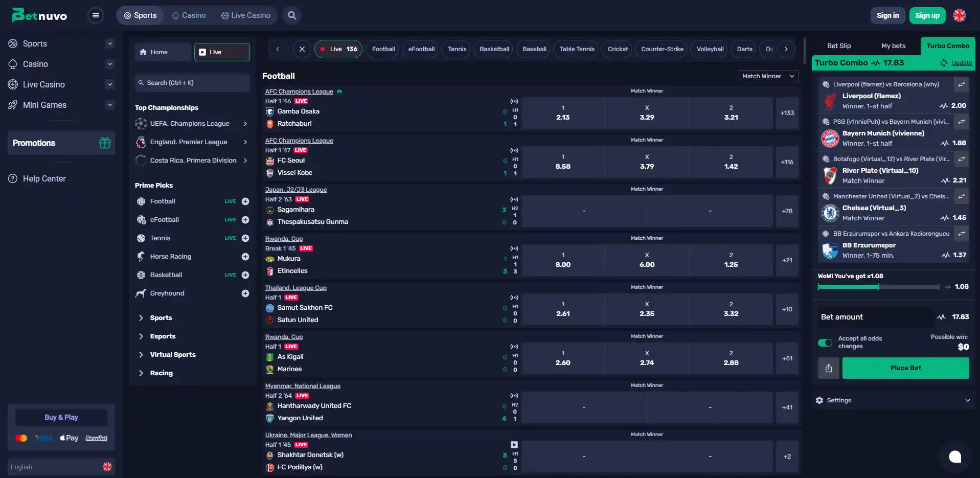Expand the Settings section in bet slip
The width and height of the screenshot is (980, 478).
pyautogui.click(x=893, y=400)
